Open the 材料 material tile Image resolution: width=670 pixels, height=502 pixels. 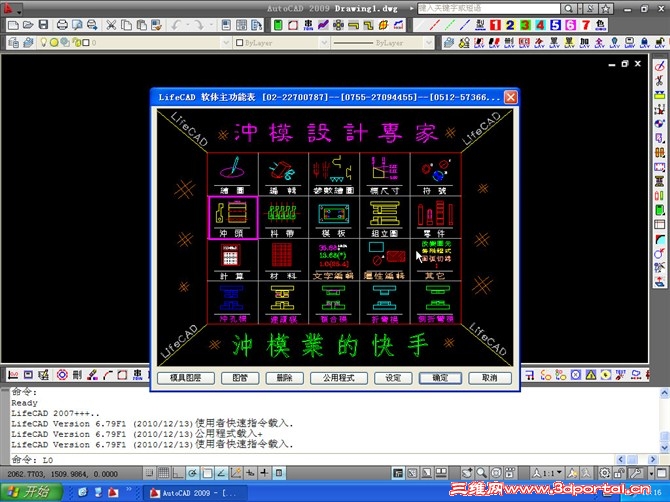click(x=283, y=260)
